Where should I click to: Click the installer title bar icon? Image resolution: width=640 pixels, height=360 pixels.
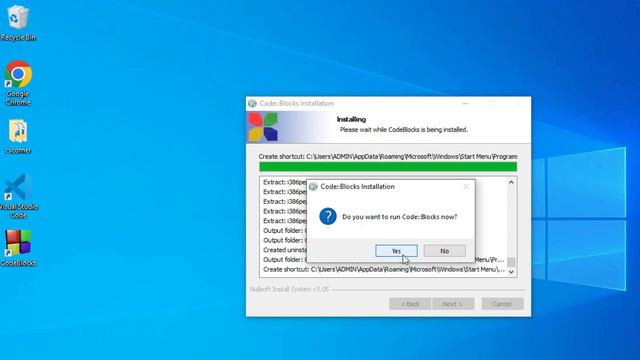[x=253, y=103]
